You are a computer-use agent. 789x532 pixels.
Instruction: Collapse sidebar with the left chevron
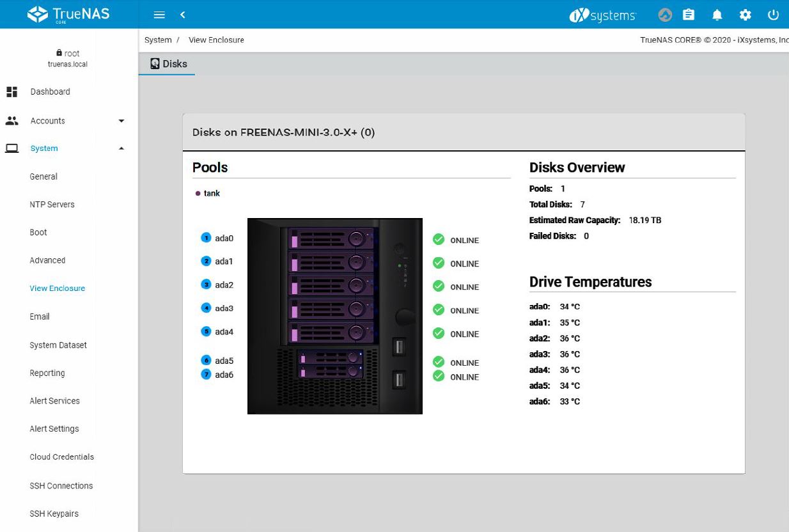(x=183, y=15)
